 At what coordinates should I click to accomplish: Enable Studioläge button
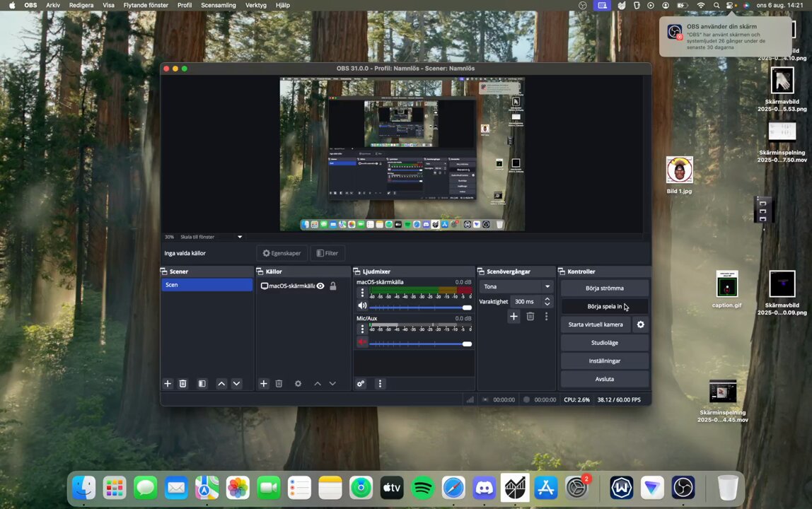click(x=604, y=343)
